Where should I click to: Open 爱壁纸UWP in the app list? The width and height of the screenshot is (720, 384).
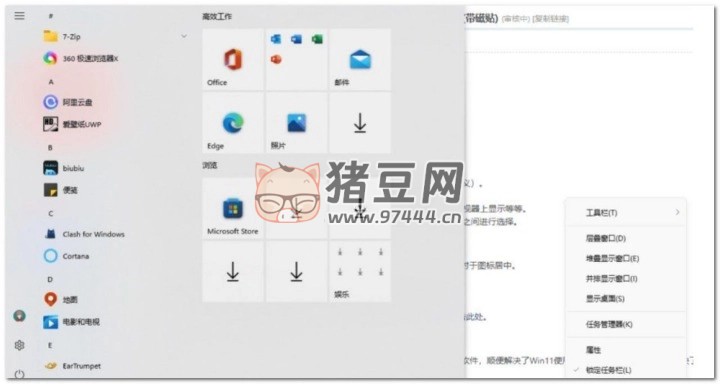click(73, 124)
